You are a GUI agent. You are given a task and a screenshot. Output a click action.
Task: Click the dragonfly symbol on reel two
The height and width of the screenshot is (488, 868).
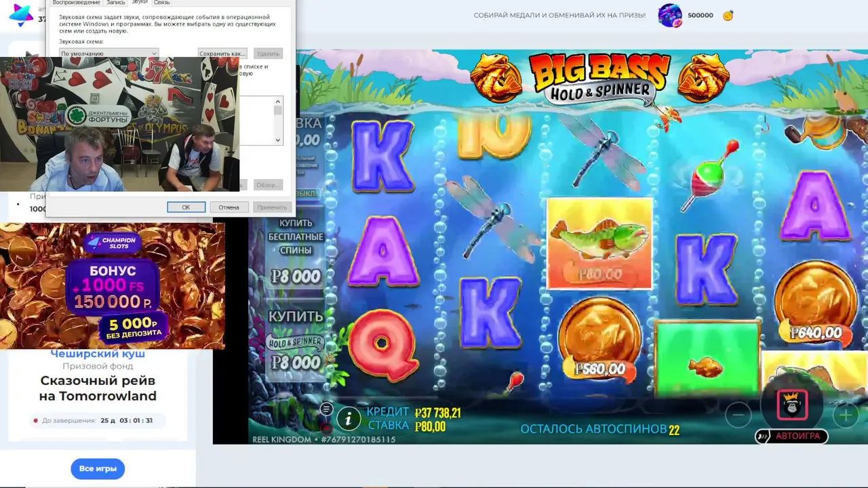[x=495, y=218]
